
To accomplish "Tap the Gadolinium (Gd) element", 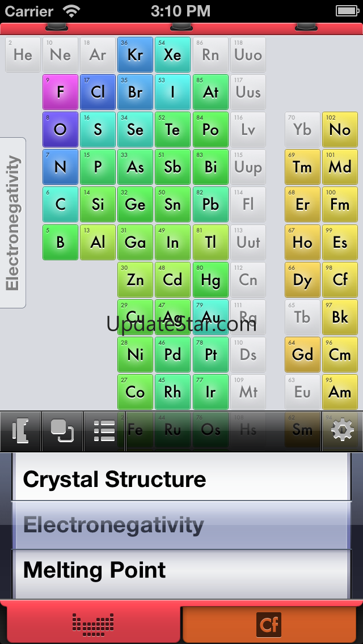I will pos(302,354).
